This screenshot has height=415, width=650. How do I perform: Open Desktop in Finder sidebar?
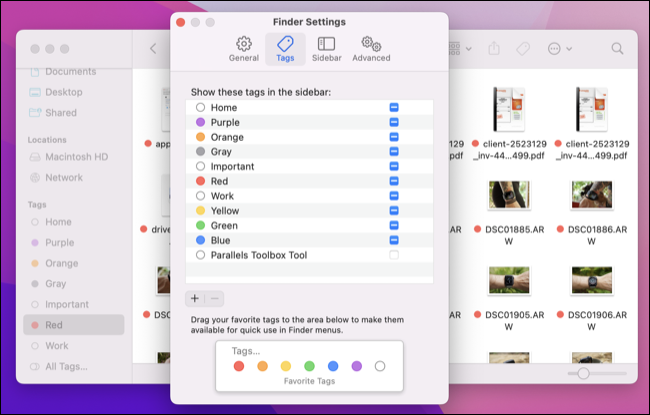56,92
